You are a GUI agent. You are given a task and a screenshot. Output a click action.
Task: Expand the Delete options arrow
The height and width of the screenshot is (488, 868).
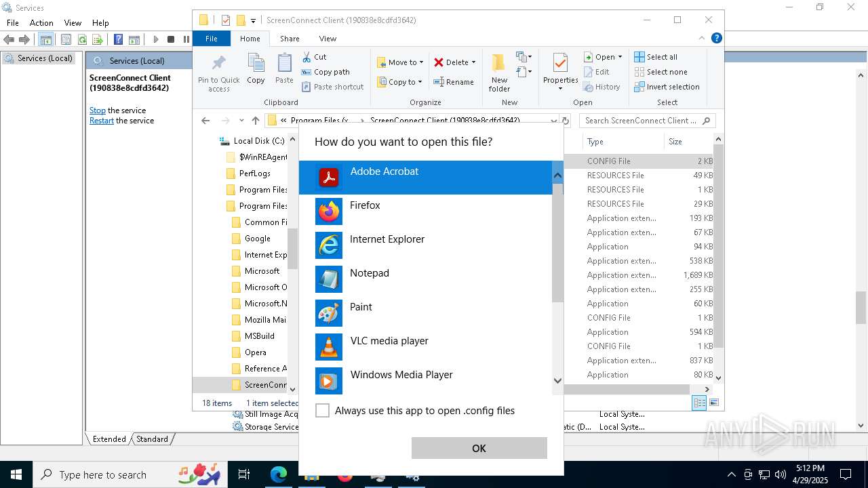(x=473, y=62)
